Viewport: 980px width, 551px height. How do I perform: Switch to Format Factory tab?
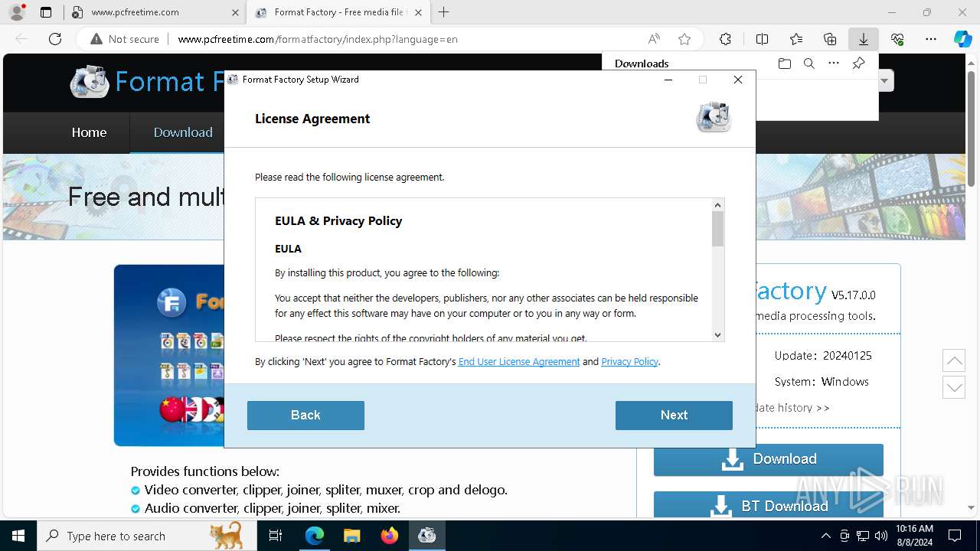339,12
